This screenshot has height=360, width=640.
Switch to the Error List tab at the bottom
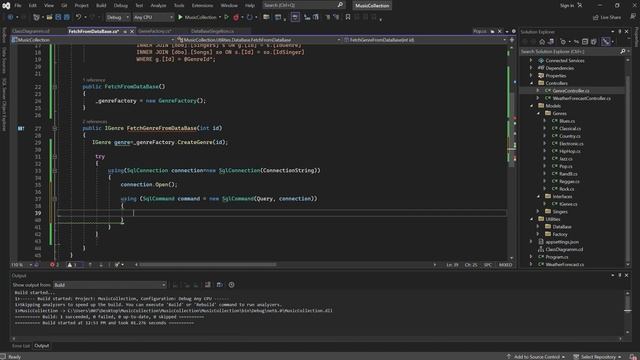coord(21,346)
